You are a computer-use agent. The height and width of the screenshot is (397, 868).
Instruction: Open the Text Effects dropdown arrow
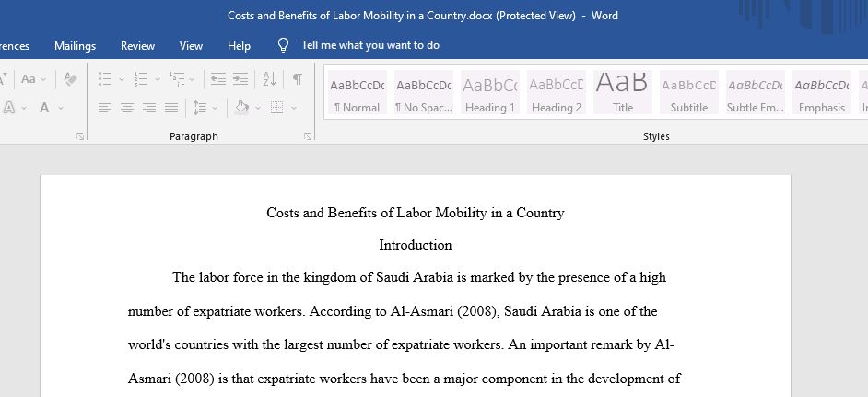(24, 108)
